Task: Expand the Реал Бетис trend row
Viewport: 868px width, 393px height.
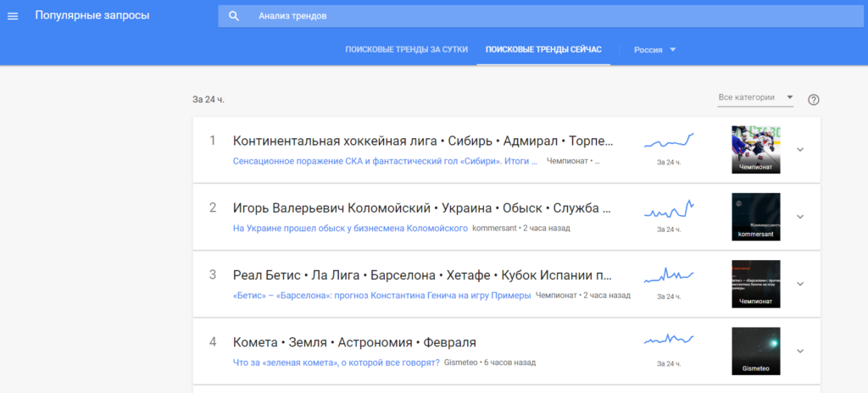Action: [800, 284]
